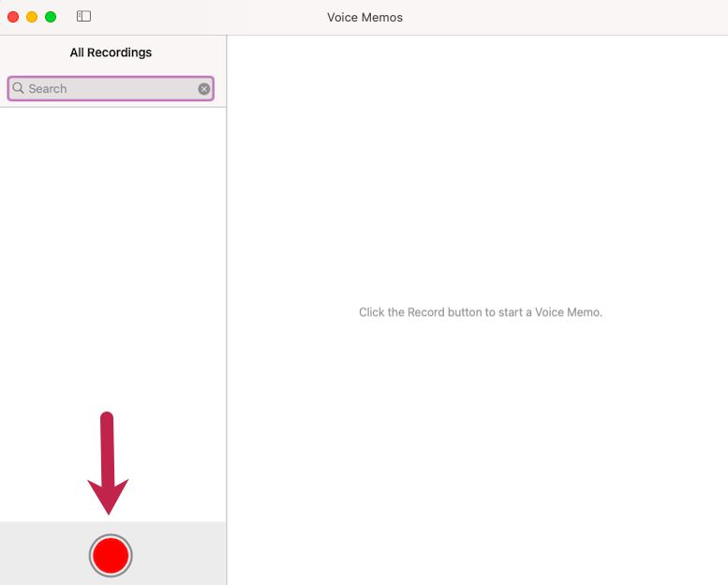Maximize window using green button
Screen dimensions: 728x585
click(x=51, y=17)
